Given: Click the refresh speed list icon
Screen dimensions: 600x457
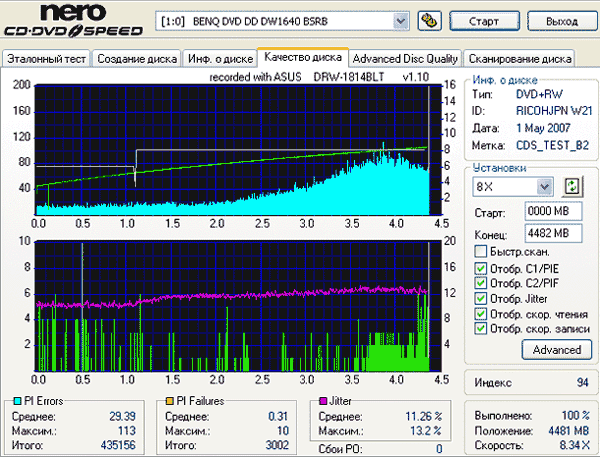Looking at the screenshot, I should pyautogui.click(x=572, y=186).
